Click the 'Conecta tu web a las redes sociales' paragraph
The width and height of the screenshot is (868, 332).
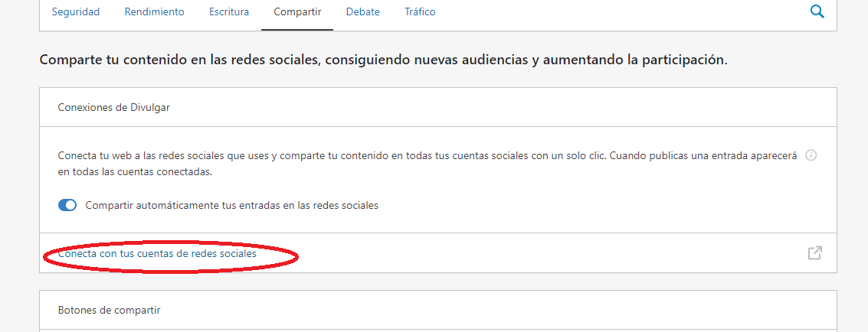point(427,164)
